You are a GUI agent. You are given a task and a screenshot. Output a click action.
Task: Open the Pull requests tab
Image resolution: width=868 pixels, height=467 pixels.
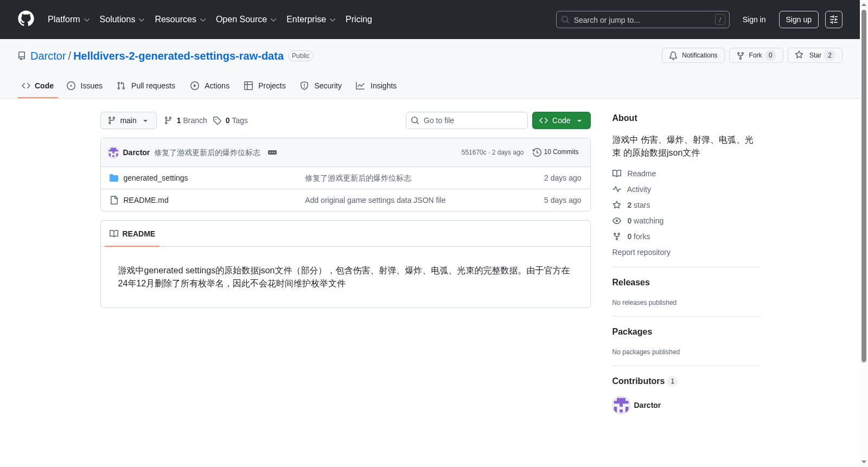pyautogui.click(x=146, y=86)
